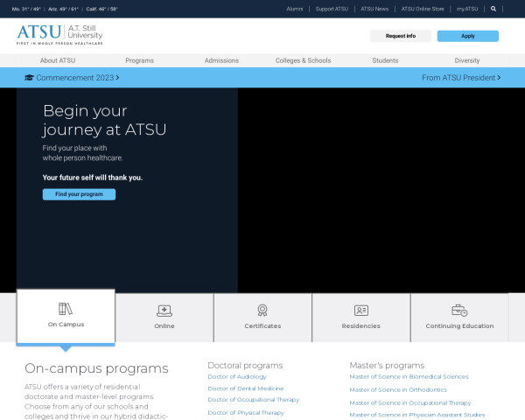Open the ATSU Online Store link
Screen dimensions: 525x420
click(423, 9)
